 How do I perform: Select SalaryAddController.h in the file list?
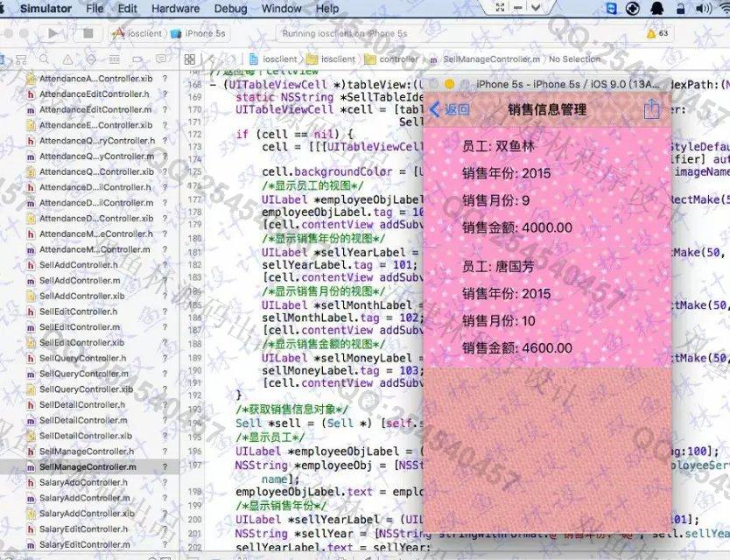84,483
